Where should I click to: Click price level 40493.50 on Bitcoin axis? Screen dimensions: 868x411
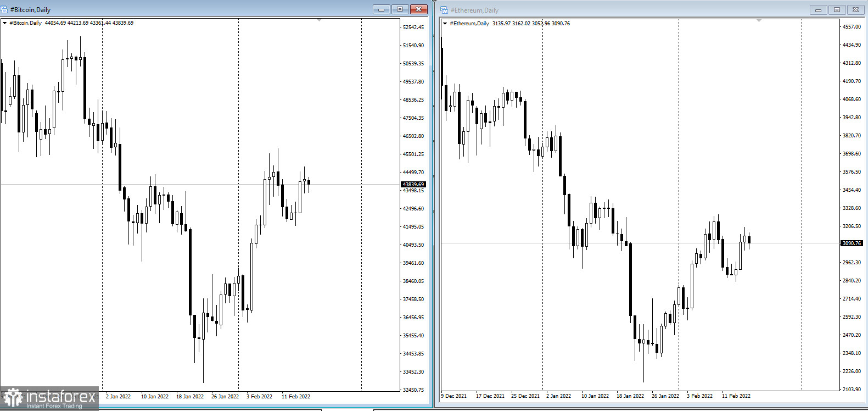point(413,245)
